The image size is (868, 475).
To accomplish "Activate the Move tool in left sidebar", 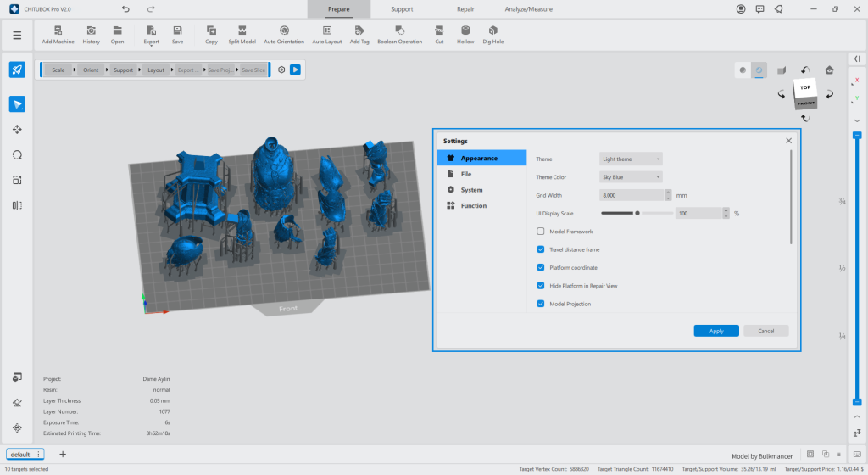I will 17,129.
